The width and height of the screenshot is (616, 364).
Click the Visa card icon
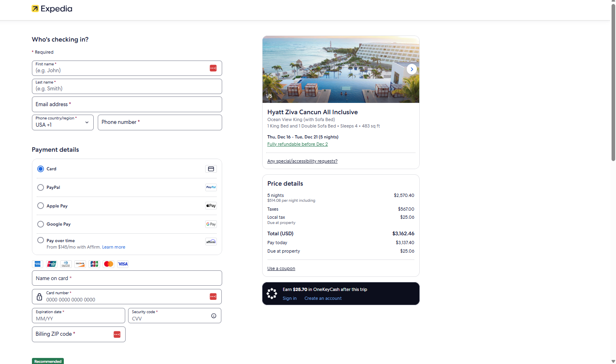click(x=123, y=264)
